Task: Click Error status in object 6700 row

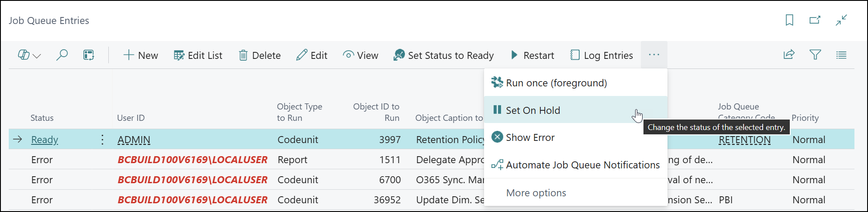Action: (42, 180)
